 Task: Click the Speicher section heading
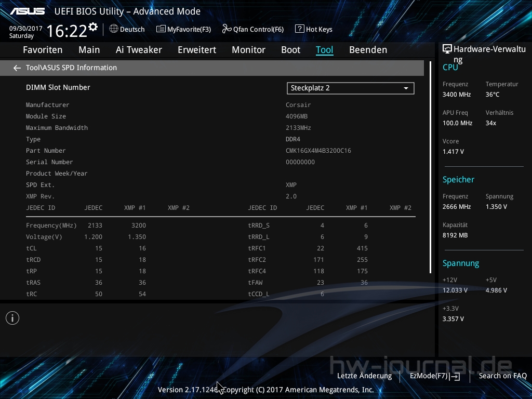click(458, 180)
